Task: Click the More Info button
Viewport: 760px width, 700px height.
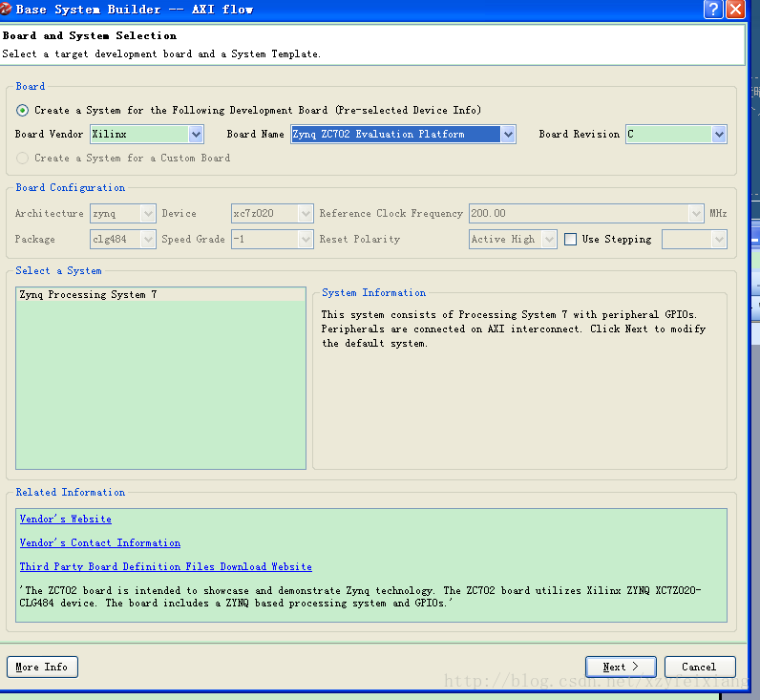Action: tap(42, 667)
